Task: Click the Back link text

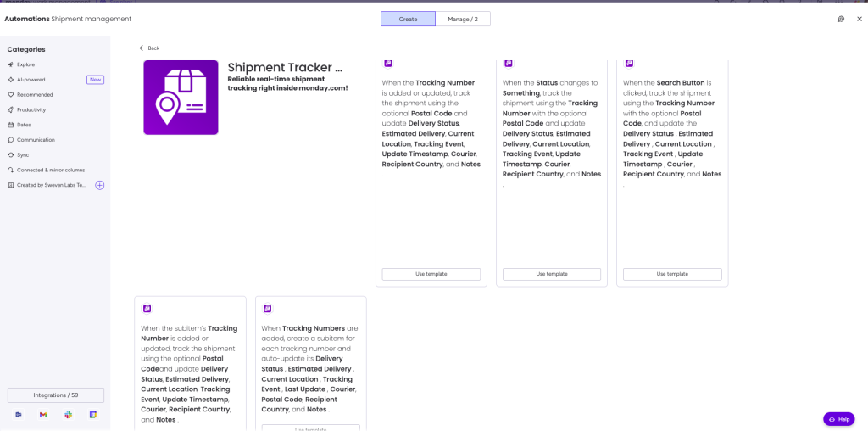Action: point(153,48)
